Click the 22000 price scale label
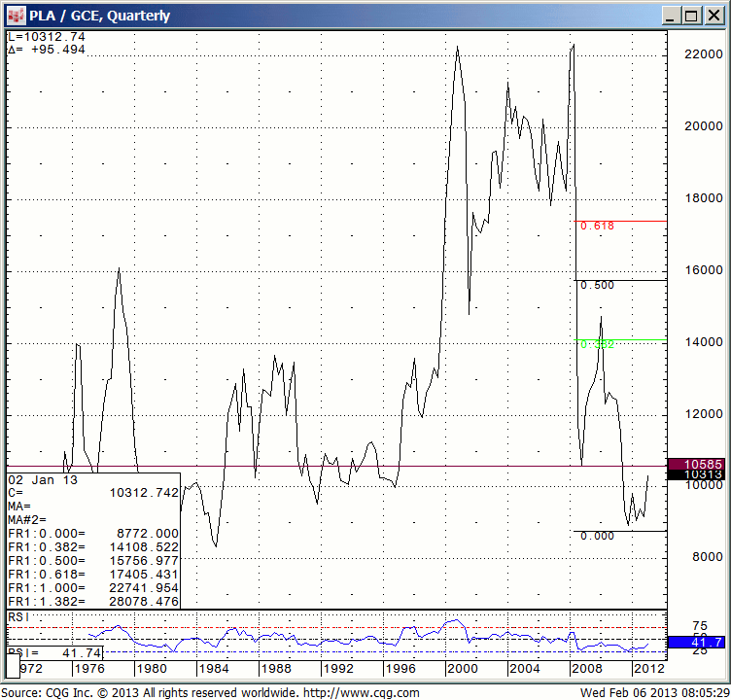This screenshot has width=731, height=700. point(704,54)
